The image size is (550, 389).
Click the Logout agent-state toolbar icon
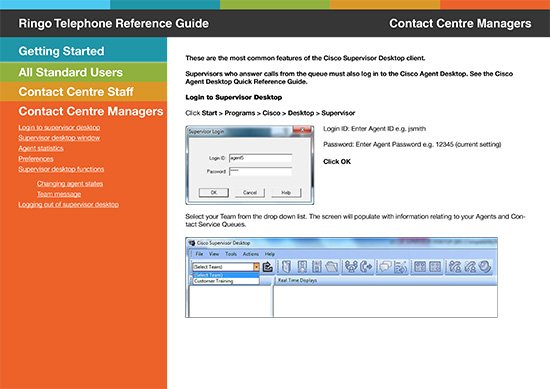286,267
